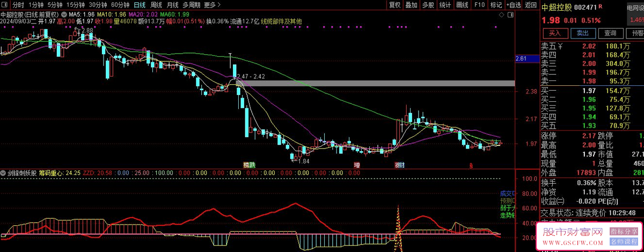Click the 买三 price 1.95
The image size is (644, 252).
pos(589,108)
